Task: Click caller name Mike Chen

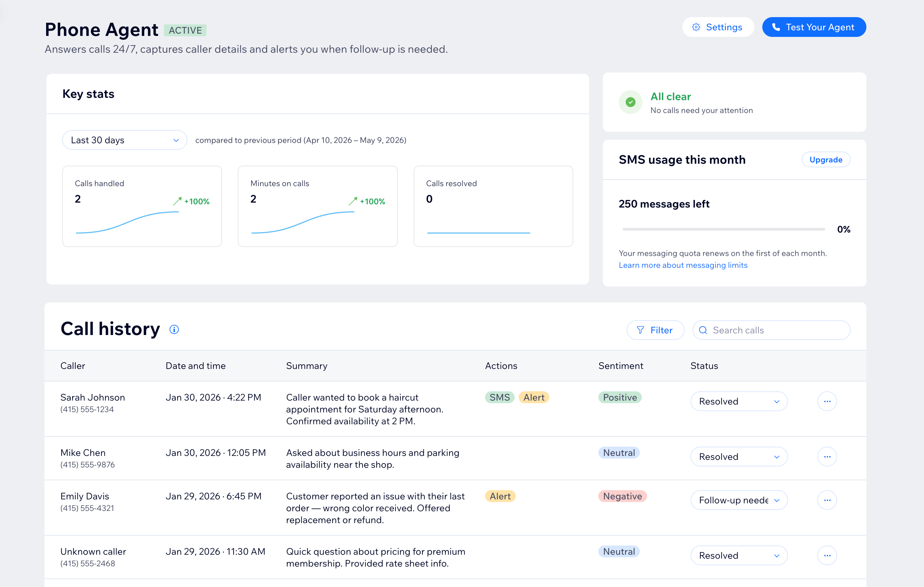Action: [x=83, y=453]
